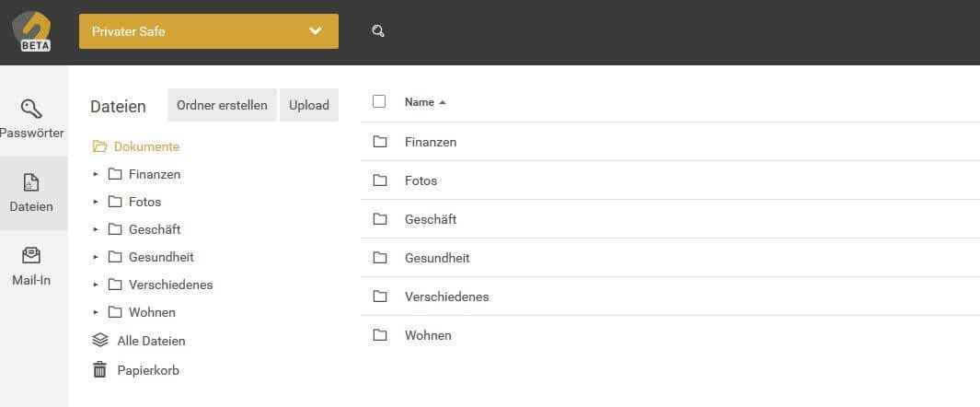This screenshot has width=980, height=407.
Task: Tick the select-all checkbox beside Name
Action: [379, 101]
